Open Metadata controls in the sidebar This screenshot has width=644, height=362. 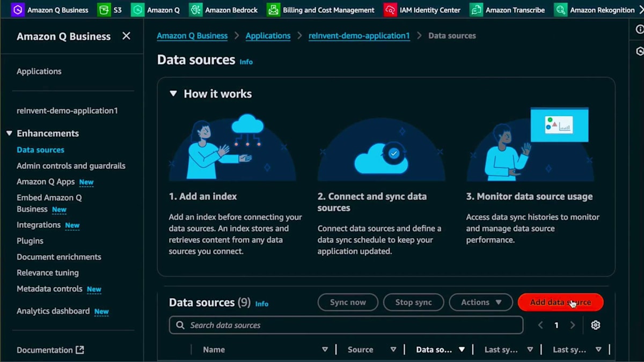tap(49, 289)
